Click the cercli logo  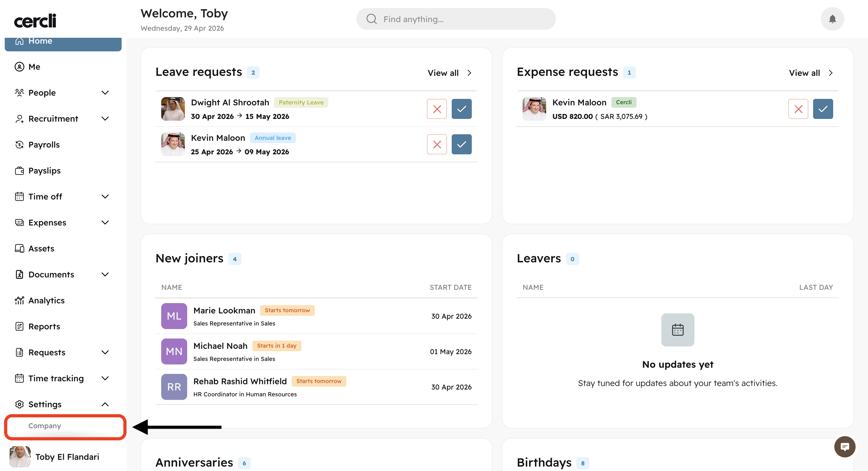coord(35,21)
